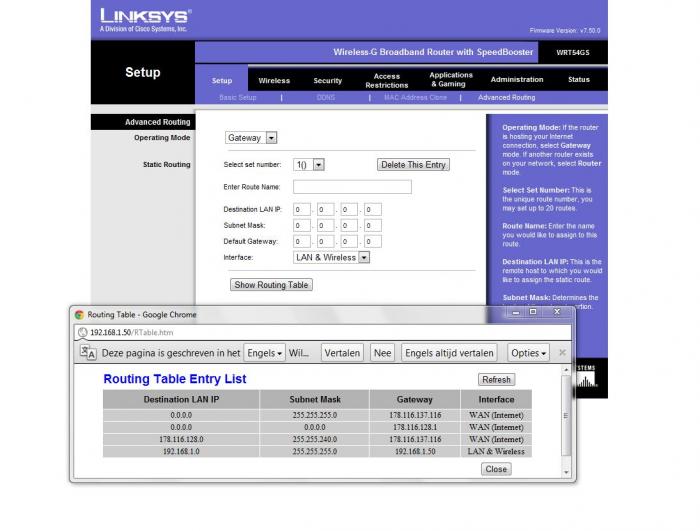Click the Chrome logo icon in the Routing Table window title
This screenshot has width=700, height=531.
[x=79, y=315]
